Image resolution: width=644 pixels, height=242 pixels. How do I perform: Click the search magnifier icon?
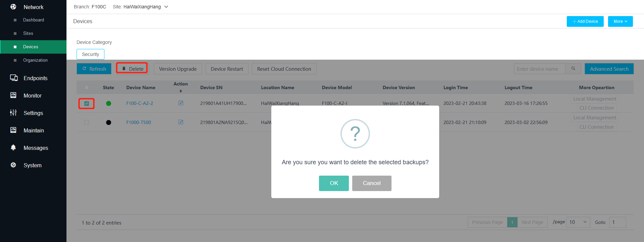(x=573, y=69)
